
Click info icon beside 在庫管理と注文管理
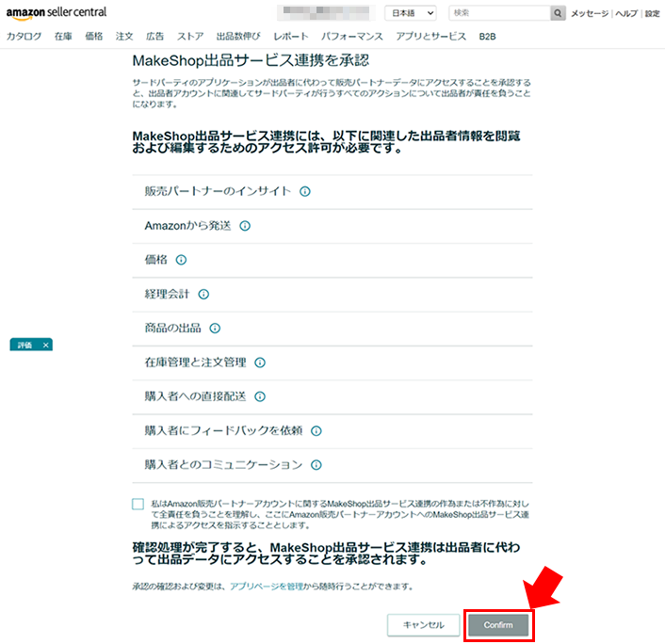pyautogui.click(x=260, y=362)
